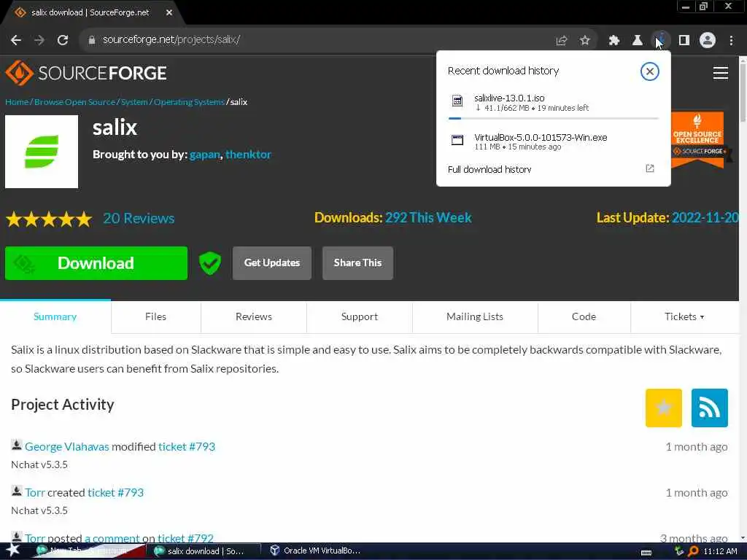
Task: Close the Recent download history popup
Action: 649,71
